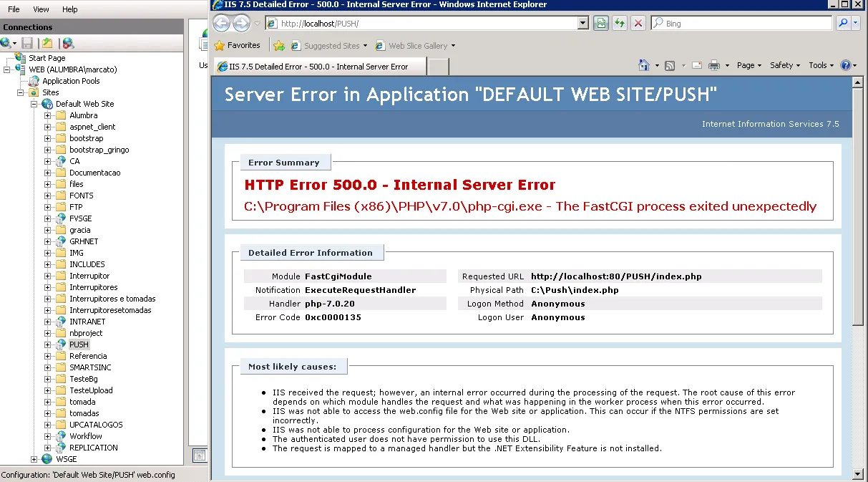Viewport: 868px width, 482px height.
Task: Expand the WSGE site node
Action: pyautogui.click(x=34, y=459)
